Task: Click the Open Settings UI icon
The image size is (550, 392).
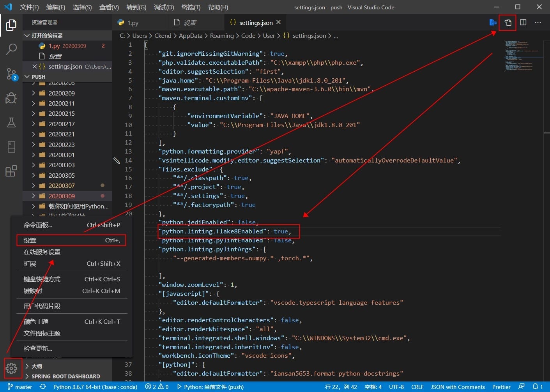Action: coord(508,23)
